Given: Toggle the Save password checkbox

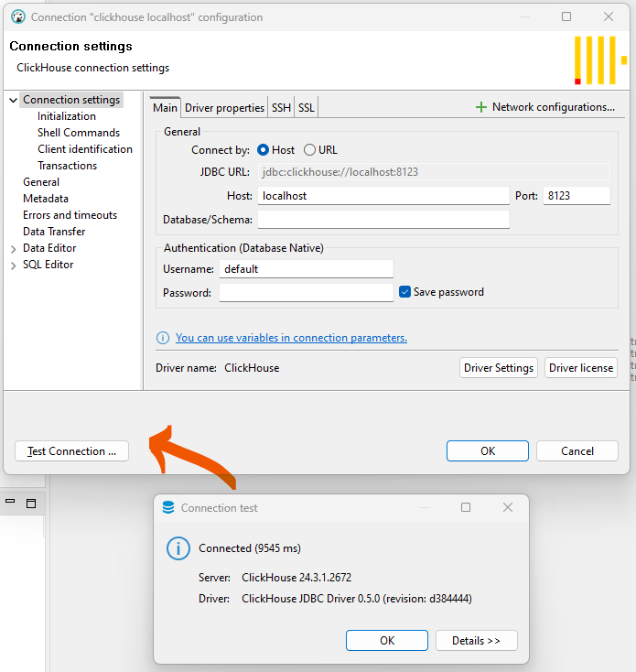Looking at the screenshot, I should point(404,292).
